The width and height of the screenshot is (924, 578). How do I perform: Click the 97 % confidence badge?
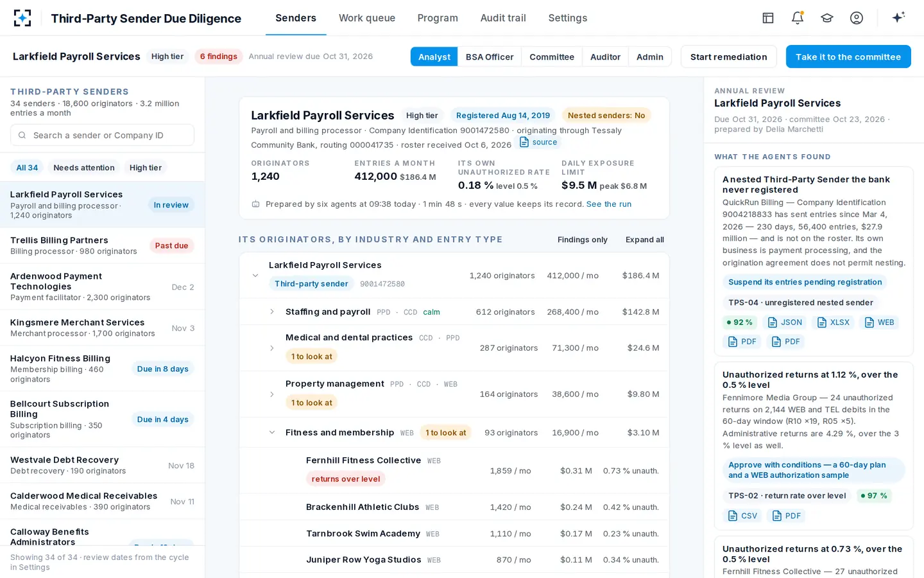pos(875,496)
